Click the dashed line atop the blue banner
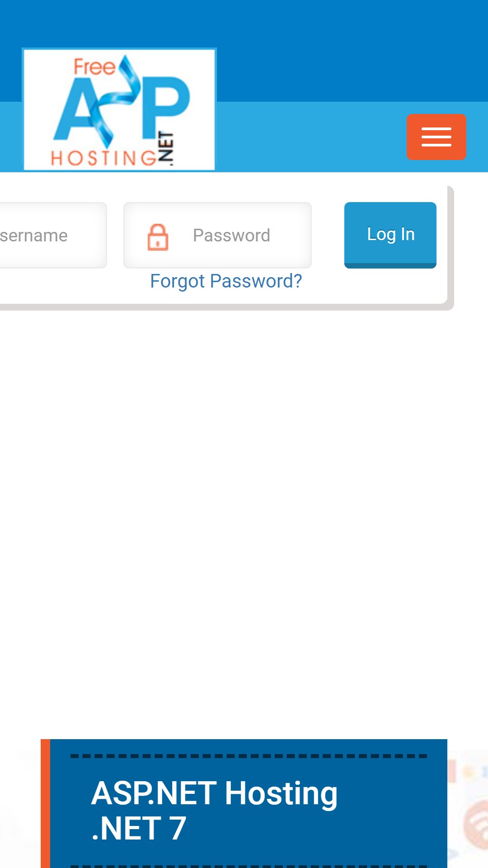This screenshot has width=488, height=868. [x=249, y=756]
